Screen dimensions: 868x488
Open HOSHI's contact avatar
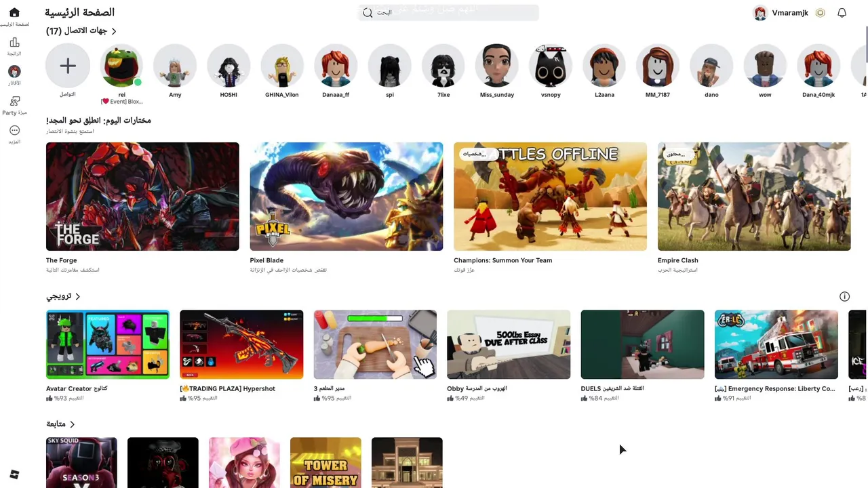pos(229,66)
